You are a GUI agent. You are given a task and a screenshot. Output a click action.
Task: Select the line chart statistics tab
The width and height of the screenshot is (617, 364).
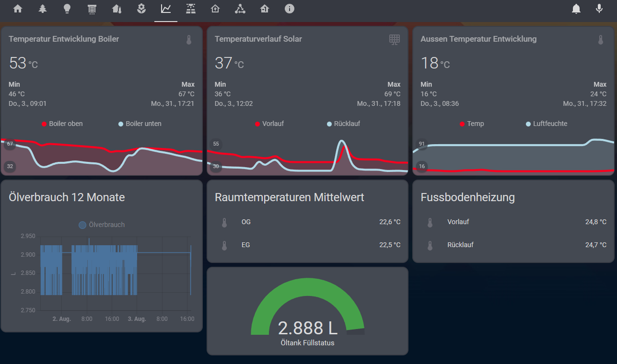[x=166, y=9]
